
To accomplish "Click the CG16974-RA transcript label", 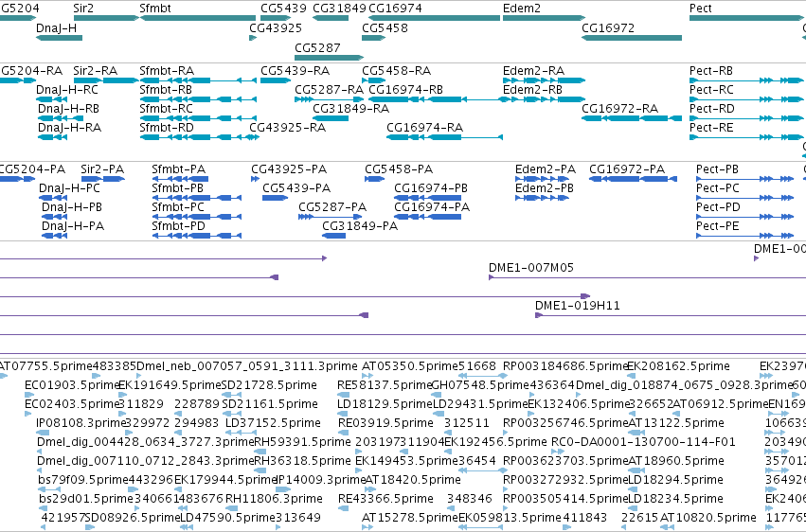I will [x=424, y=128].
